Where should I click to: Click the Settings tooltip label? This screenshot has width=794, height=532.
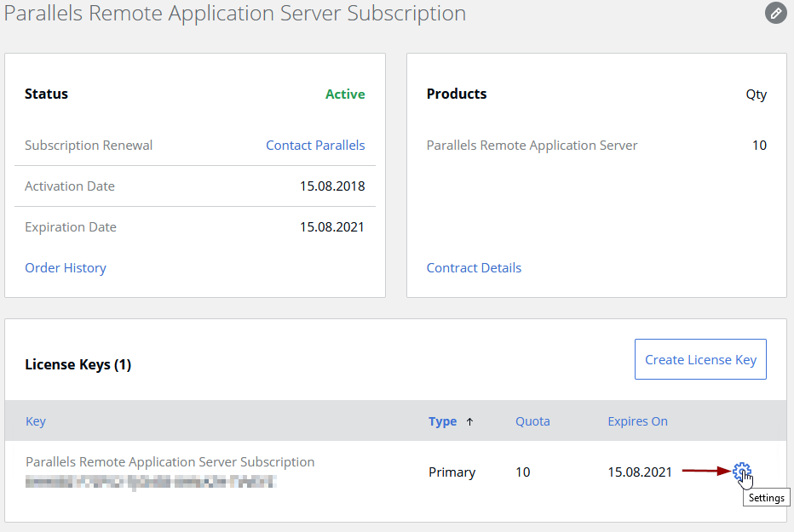pos(766,498)
